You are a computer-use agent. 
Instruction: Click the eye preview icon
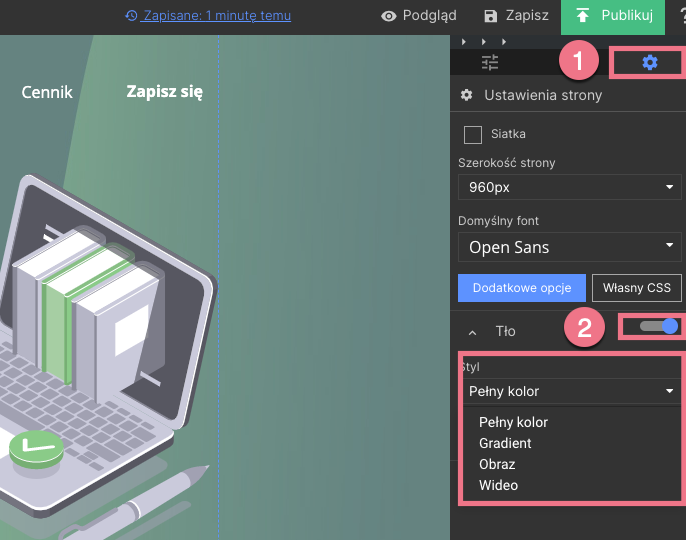click(x=388, y=16)
